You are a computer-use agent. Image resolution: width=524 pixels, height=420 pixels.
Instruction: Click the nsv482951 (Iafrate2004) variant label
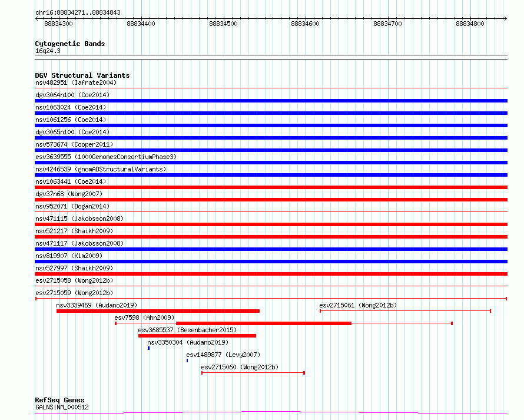tap(76, 82)
